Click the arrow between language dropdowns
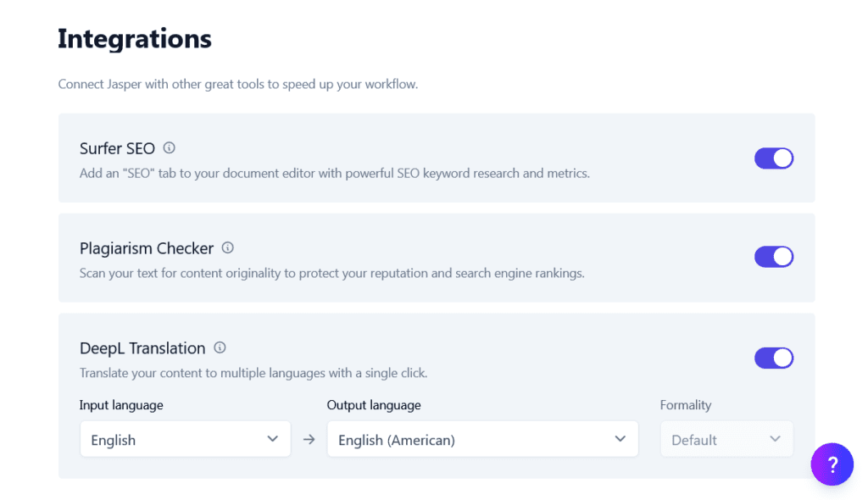The image size is (868, 500). pyautogui.click(x=309, y=439)
